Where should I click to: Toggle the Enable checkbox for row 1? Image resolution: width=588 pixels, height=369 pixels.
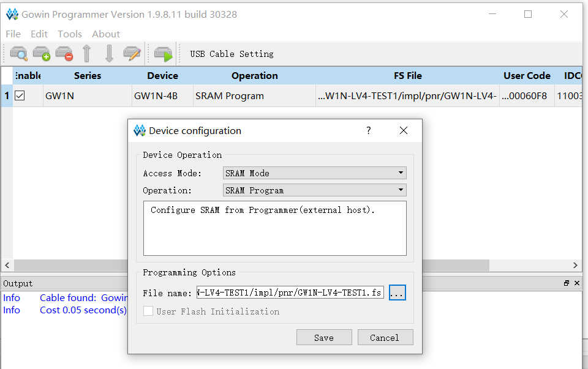(x=20, y=95)
